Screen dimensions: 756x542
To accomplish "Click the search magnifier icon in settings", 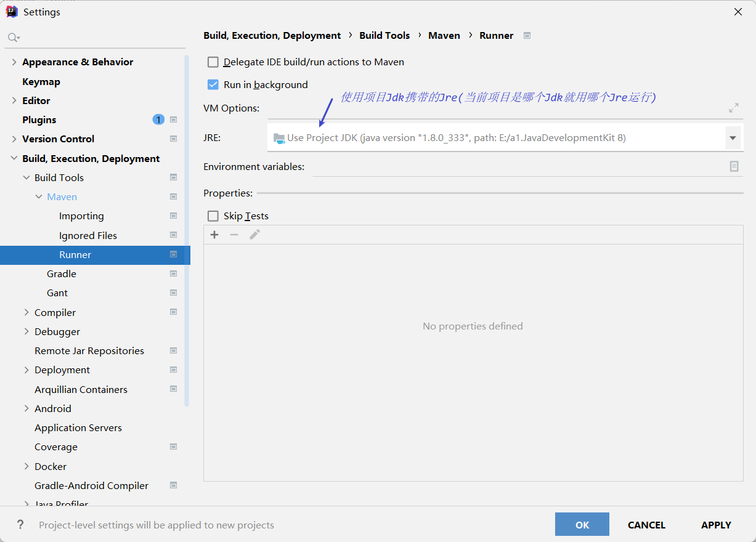I will 12,38.
